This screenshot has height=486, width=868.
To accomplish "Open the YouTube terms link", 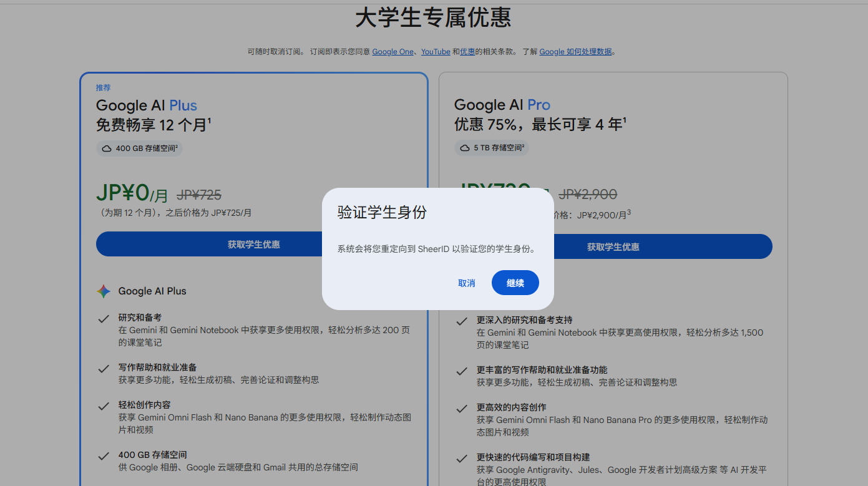I will [x=436, y=52].
